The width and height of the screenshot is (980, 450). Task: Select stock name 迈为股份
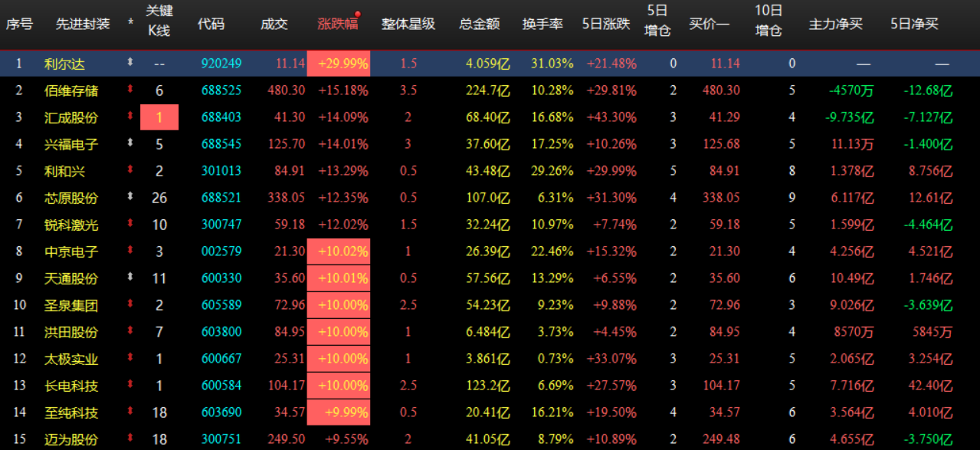tap(71, 439)
